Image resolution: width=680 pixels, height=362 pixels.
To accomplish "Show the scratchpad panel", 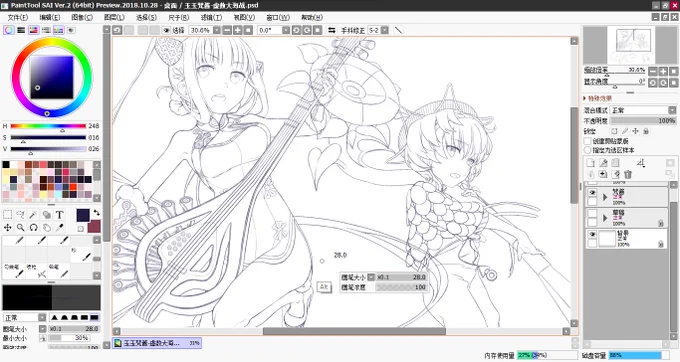I will pyautogui.click(x=71, y=30).
